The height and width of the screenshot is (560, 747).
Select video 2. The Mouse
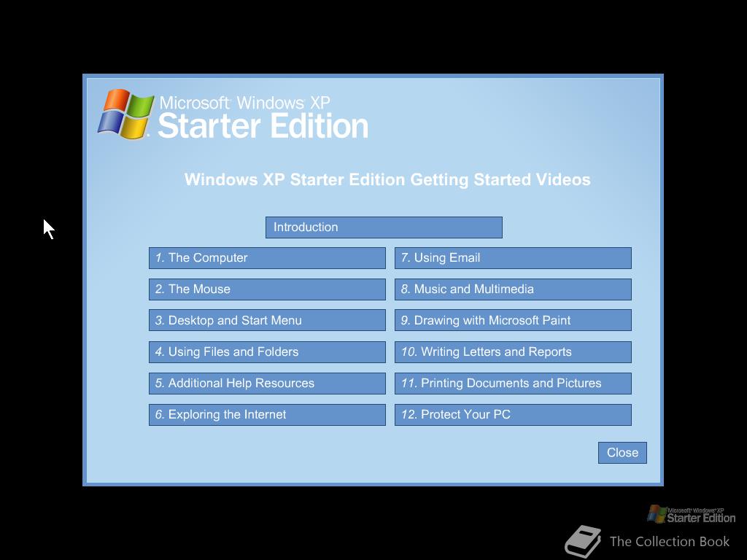(x=267, y=289)
